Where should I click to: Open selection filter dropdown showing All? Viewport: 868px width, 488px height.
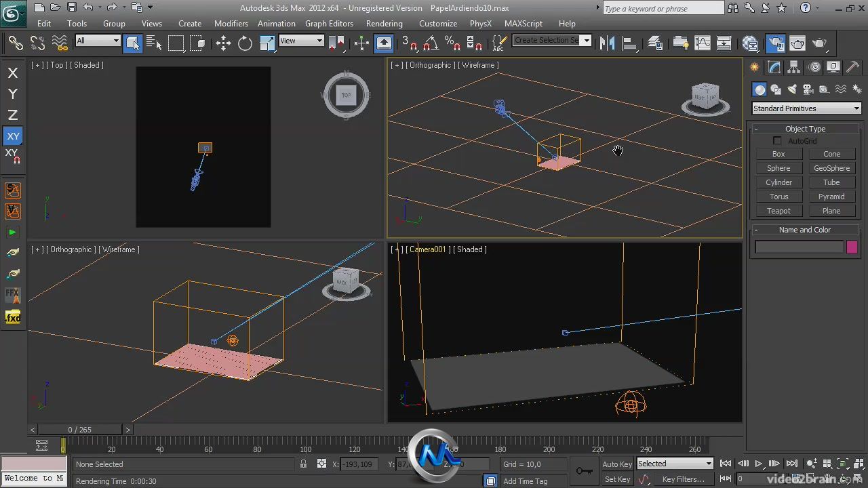point(98,41)
